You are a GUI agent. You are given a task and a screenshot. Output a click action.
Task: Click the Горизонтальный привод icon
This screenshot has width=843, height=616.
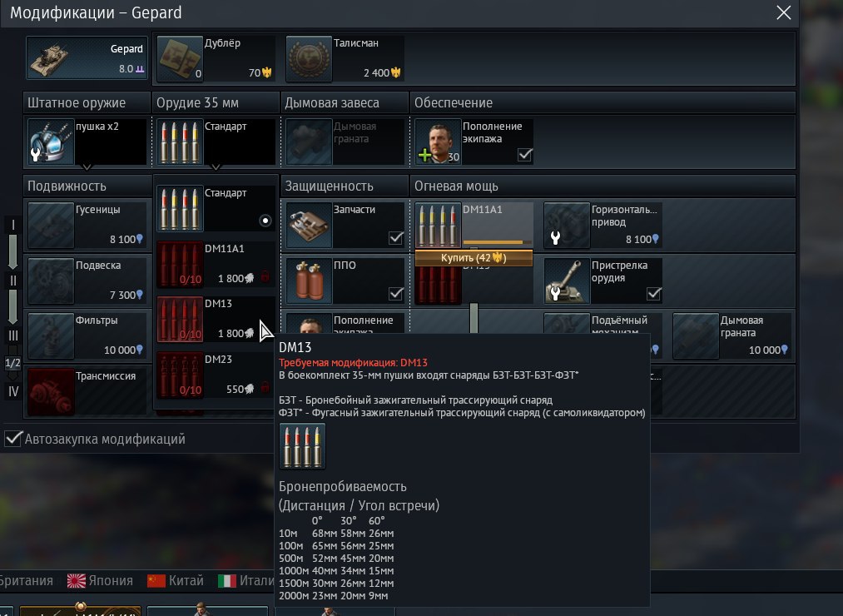(x=567, y=226)
